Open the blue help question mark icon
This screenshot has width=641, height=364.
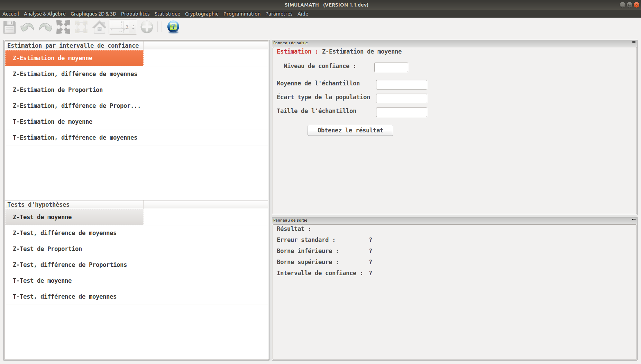[x=173, y=27]
